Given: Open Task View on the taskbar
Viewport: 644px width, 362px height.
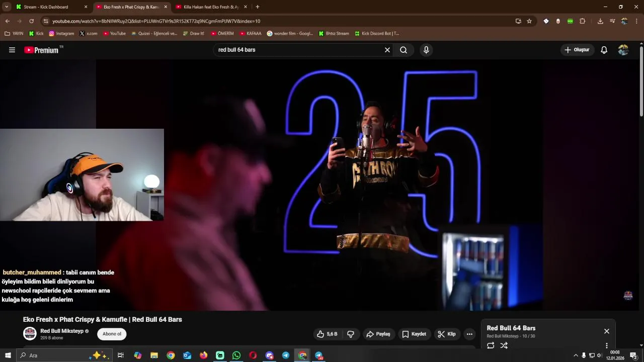Looking at the screenshot, I should click(x=121, y=355).
